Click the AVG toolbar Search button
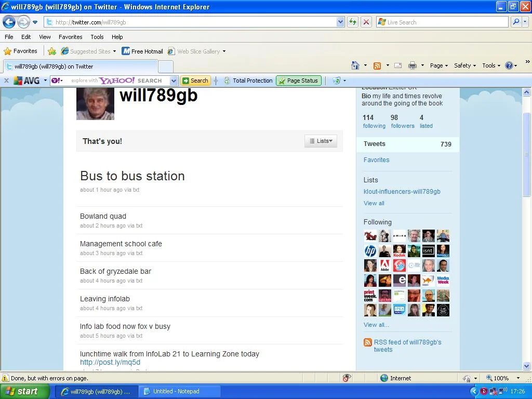The height and width of the screenshot is (399, 532). pyautogui.click(x=195, y=81)
